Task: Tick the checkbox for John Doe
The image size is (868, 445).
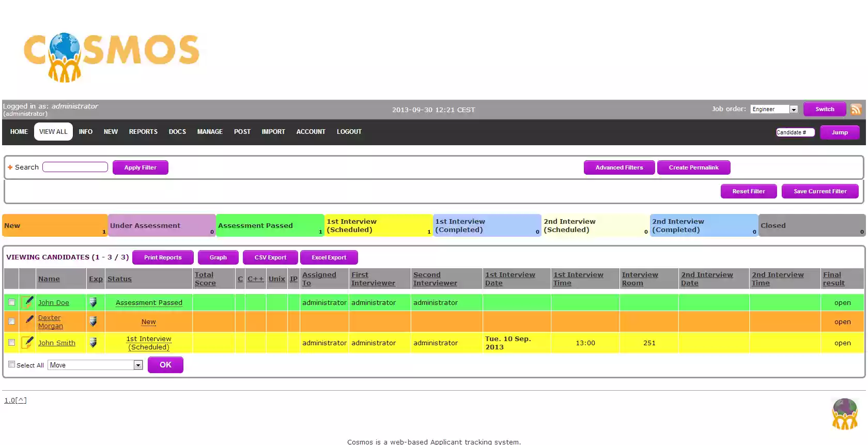Action: (x=11, y=302)
